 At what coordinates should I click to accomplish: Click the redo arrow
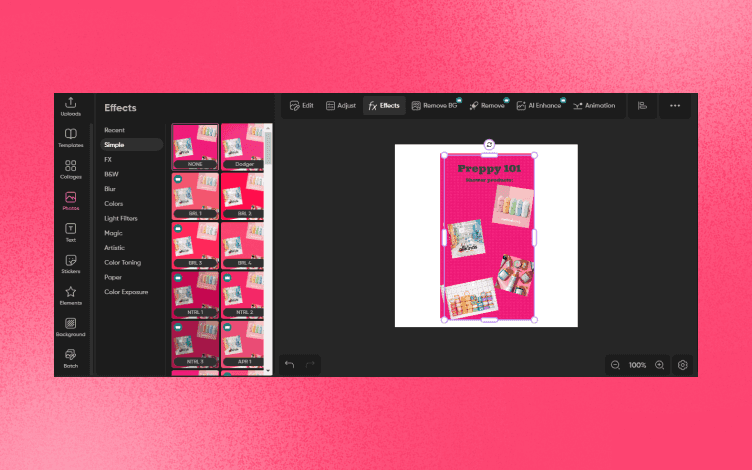[x=310, y=364]
